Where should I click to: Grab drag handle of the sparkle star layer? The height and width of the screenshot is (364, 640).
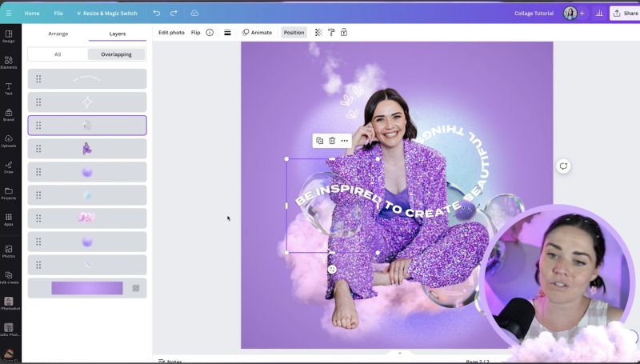(38, 102)
